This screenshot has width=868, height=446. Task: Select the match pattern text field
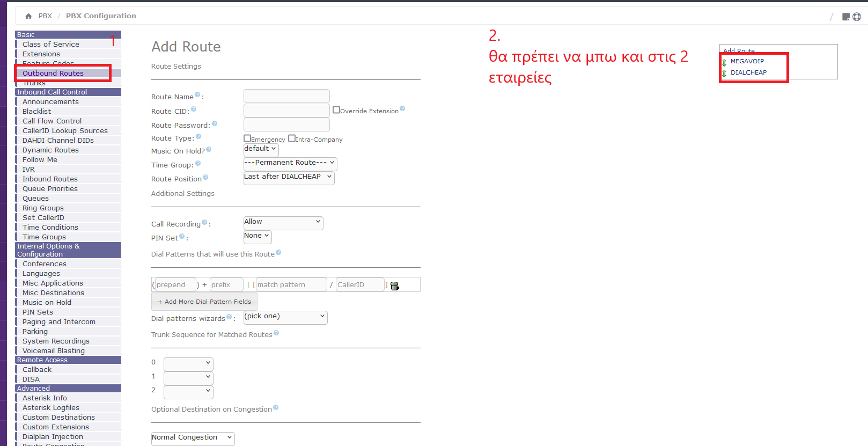[x=291, y=285]
